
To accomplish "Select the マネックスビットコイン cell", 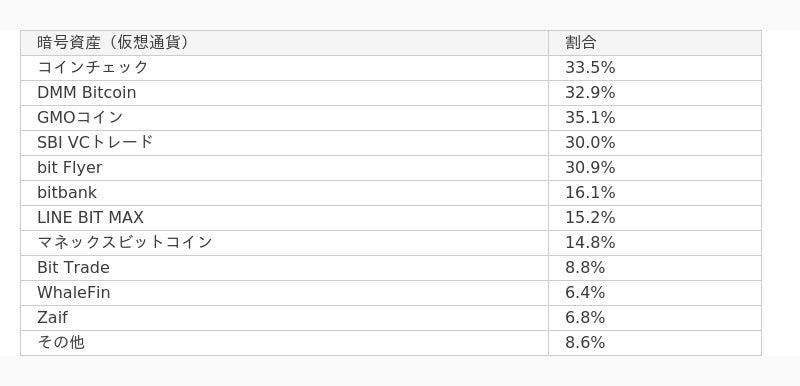I will (285, 243).
